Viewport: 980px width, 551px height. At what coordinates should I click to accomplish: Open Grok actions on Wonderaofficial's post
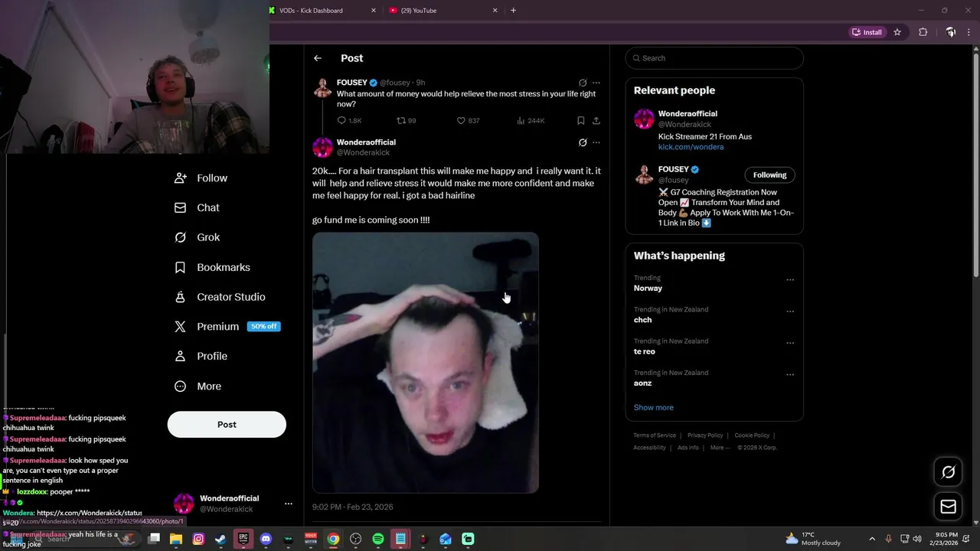583,142
